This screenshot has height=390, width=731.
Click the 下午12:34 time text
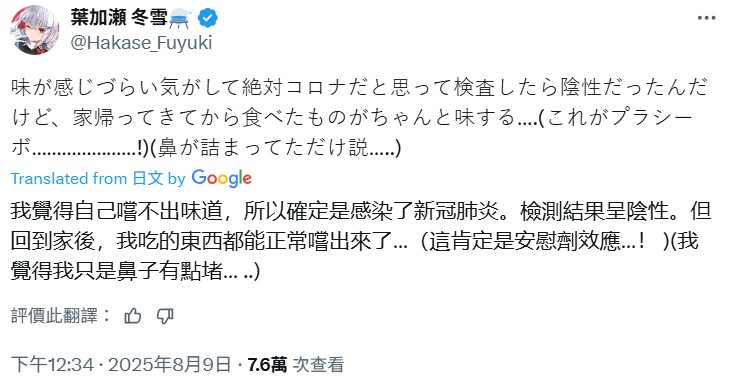coord(52,364)
